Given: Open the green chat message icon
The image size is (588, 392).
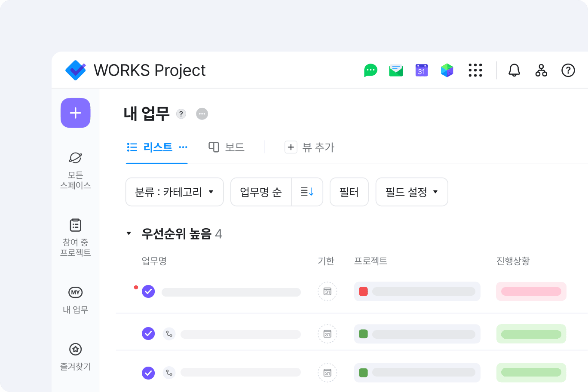Looking at the screenshot, I should tap(371, 70).
